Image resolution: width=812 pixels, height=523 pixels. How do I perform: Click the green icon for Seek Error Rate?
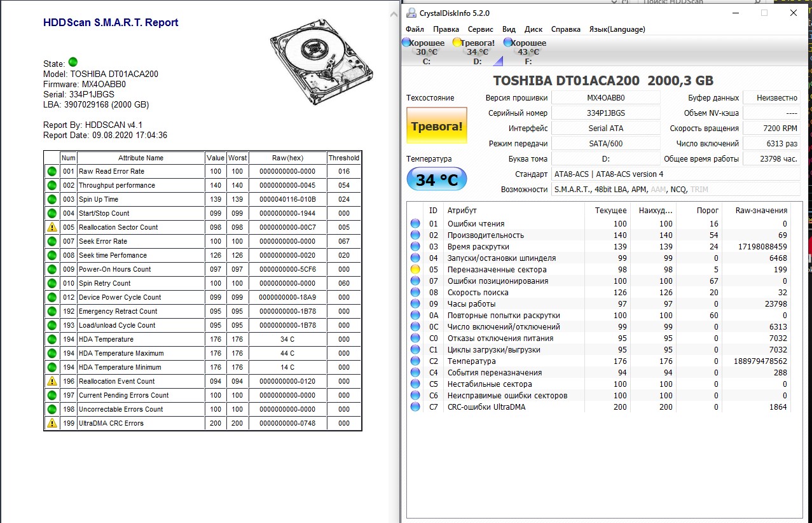[52, 241]
